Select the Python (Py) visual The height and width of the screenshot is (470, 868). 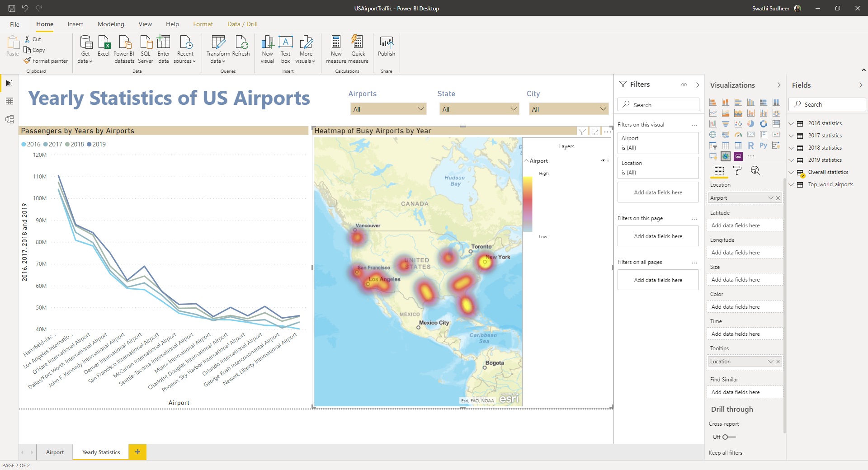coord(764,146)
